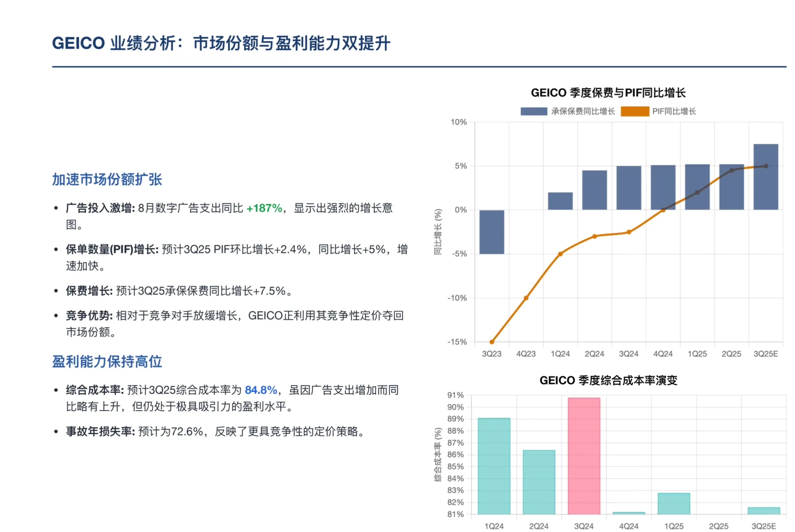The height and width of the screenshot is (532, 795).
Task: Select the 86% y-axis tick label
Action: 455,455
